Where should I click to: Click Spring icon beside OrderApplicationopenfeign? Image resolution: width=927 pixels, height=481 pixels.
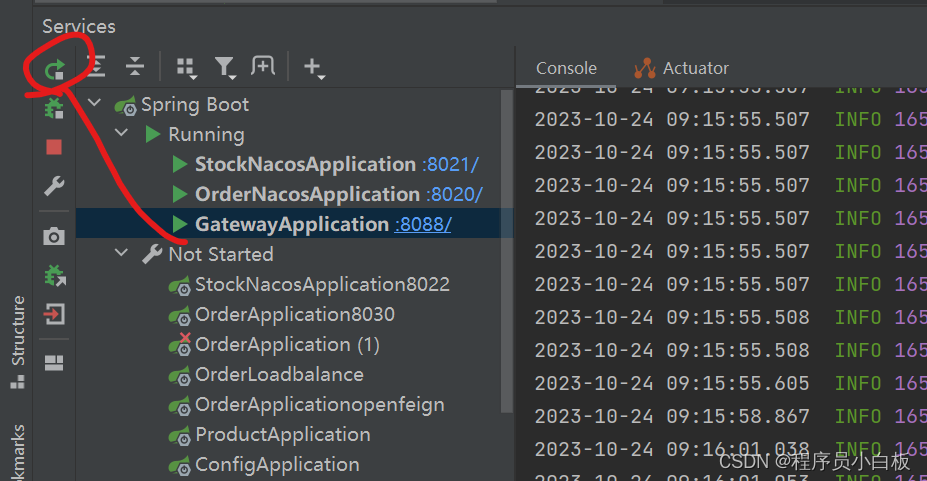(180, 406)
